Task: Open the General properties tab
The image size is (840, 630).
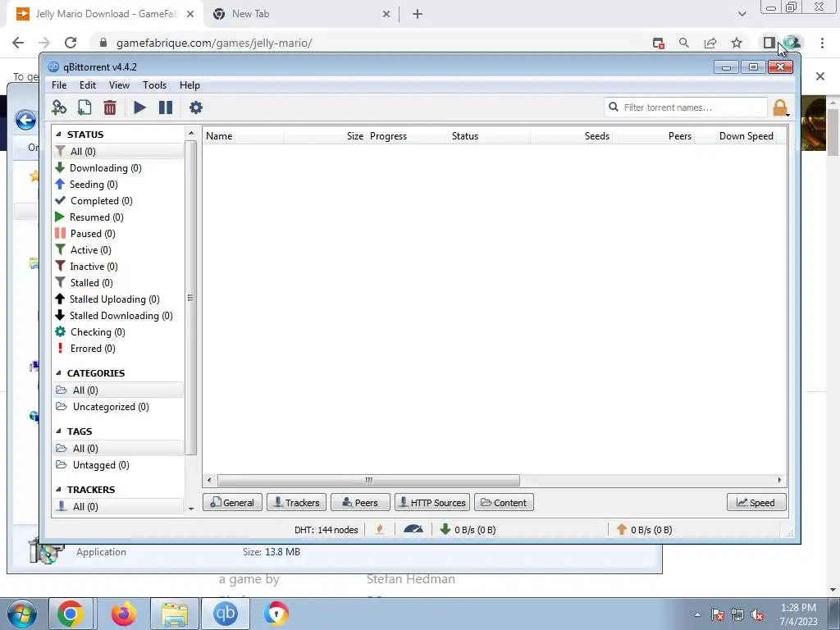Action: click(232, 503)
